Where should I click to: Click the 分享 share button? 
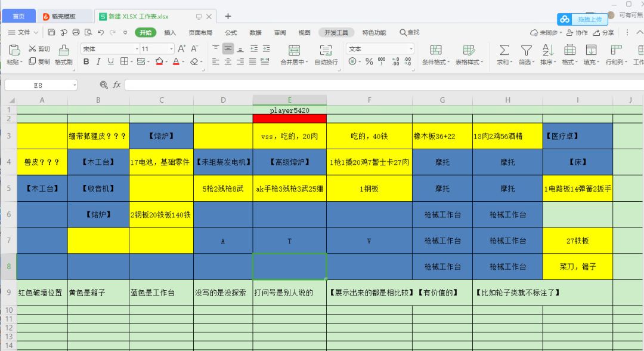[x=603, y=32]
